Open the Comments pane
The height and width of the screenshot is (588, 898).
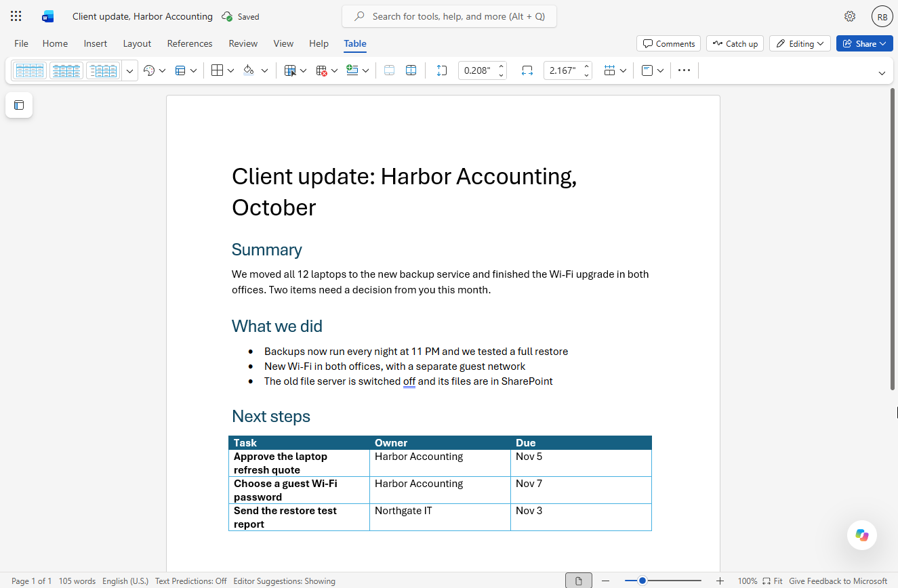point(669,43)
